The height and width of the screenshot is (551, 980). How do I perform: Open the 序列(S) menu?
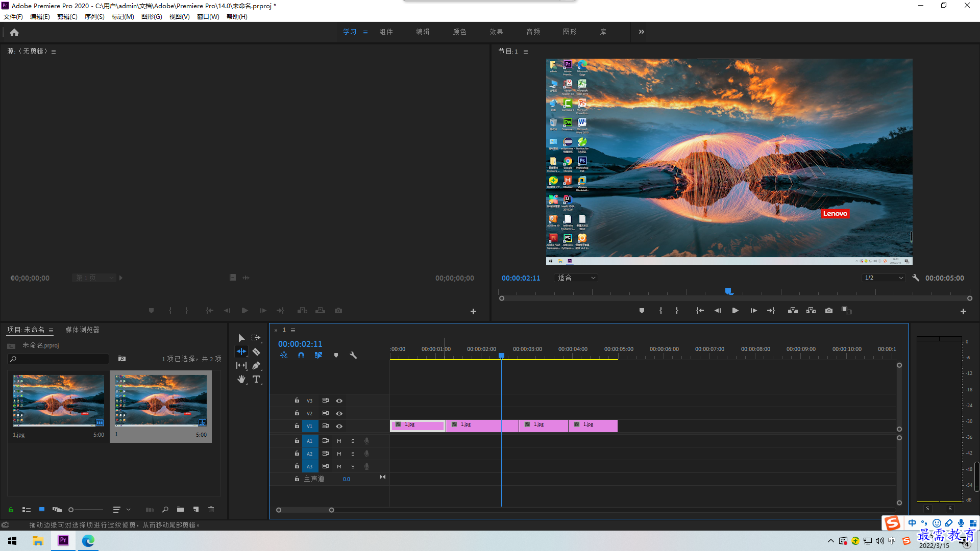[94, 17]
